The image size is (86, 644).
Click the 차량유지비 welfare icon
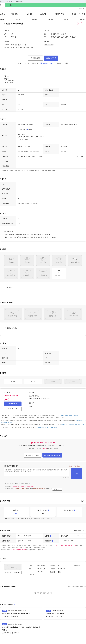pos(43,260)
